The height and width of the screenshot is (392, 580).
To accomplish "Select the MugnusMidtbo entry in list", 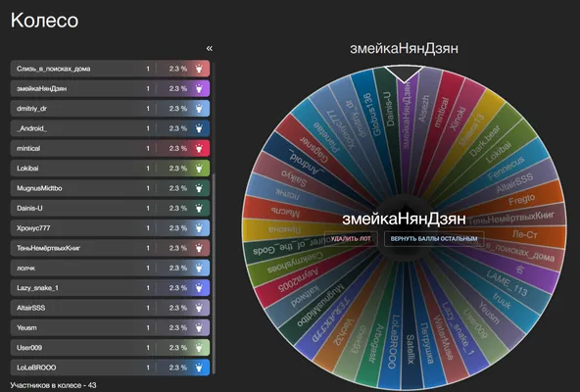I will tap(110, 188).
